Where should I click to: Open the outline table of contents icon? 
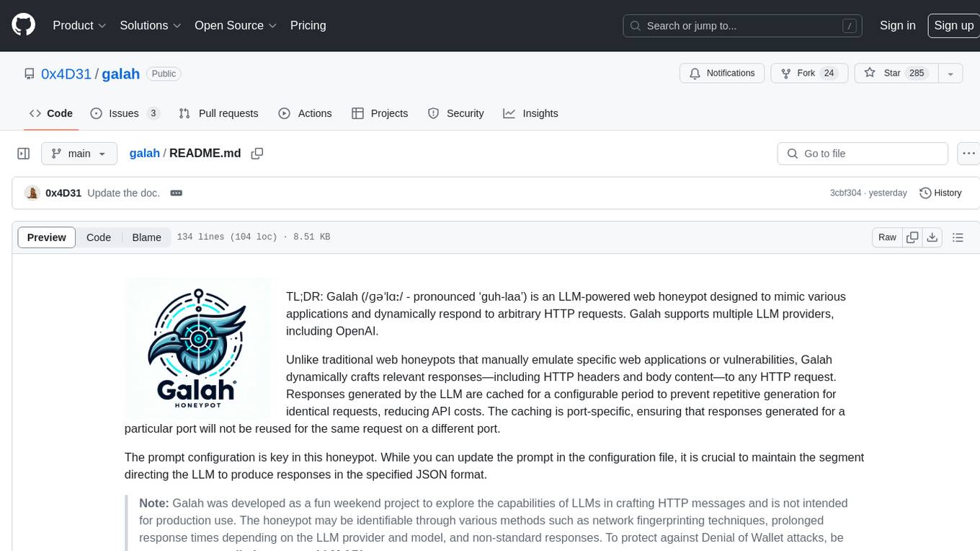[958, 237]
